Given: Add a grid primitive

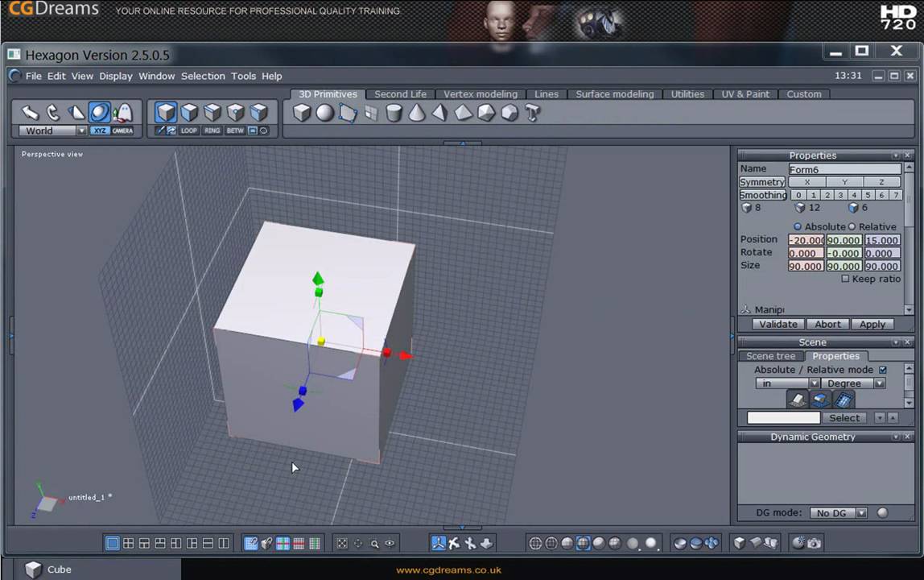Looking at the screenshot, I should point(371,113).
